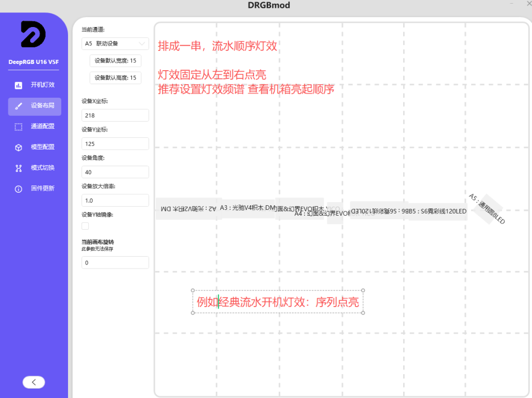This screenshot has height=398, width=532.
Task: Select the 模式切换 sidebar item
Action: pyautogui.click(x=42, y=168)
